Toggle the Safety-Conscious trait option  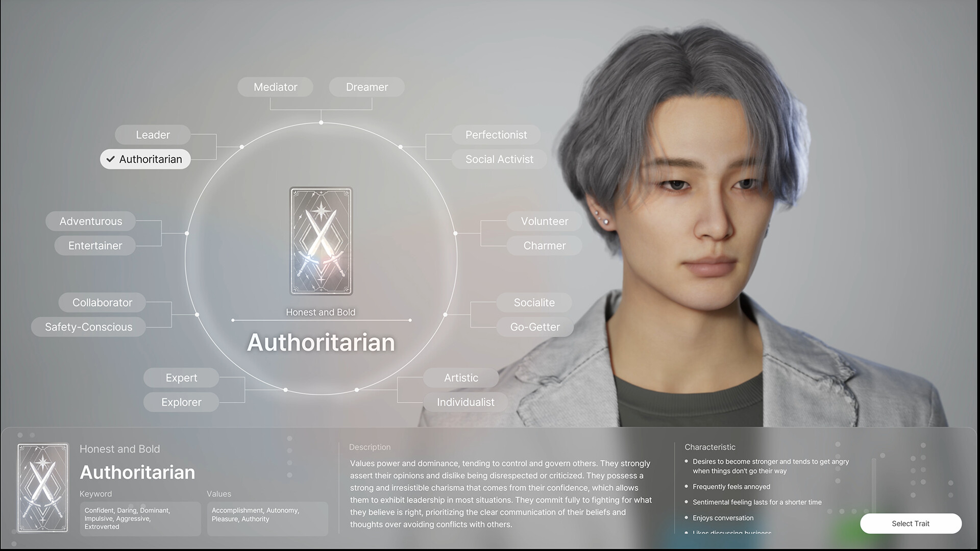click(88, 327)
